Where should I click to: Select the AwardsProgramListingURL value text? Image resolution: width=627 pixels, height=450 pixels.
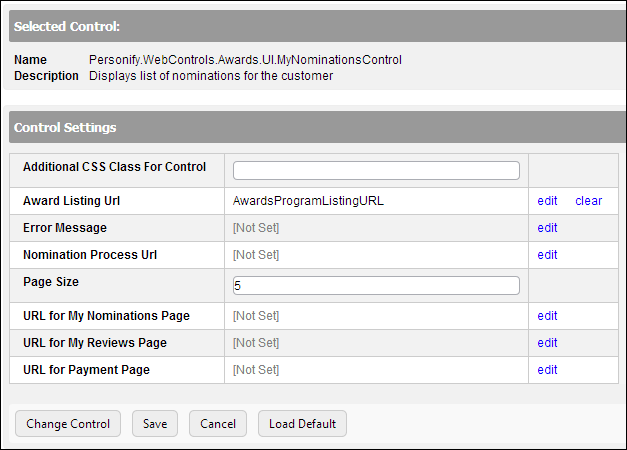[308, 201]
